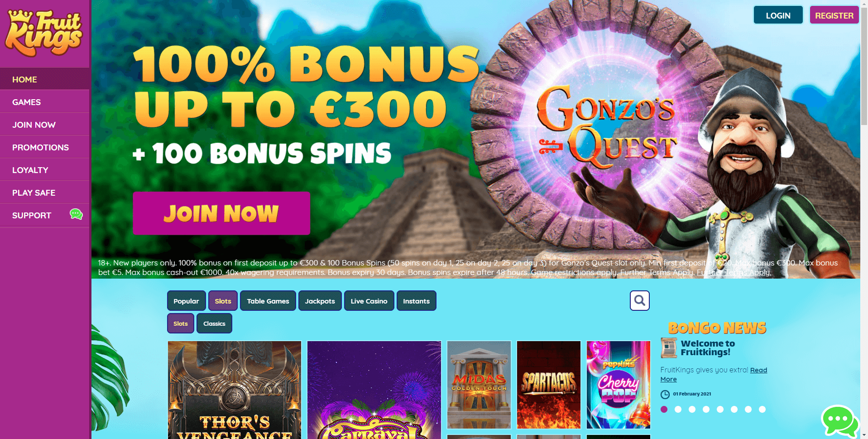Click the newspaper icon beside Welcome headline
Image resolution: width=868 pixels, height=439 pixels.
click(x=668, y=348)
